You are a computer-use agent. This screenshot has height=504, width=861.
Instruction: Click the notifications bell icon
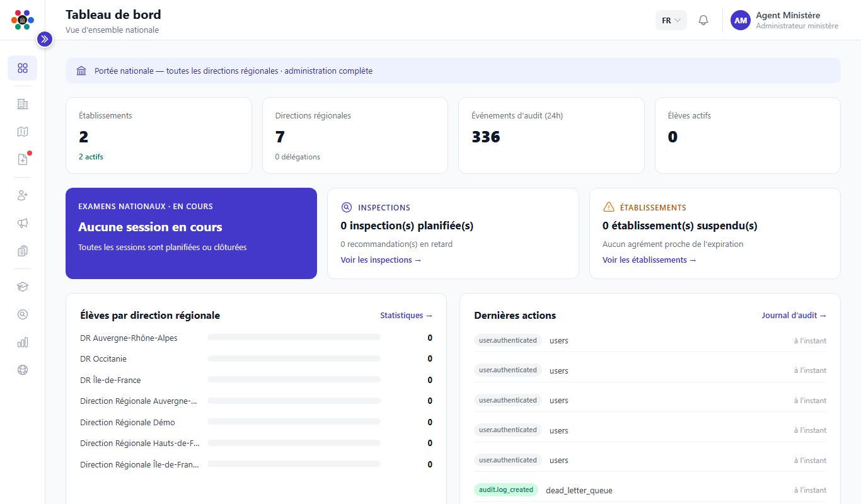click(703, 20)
